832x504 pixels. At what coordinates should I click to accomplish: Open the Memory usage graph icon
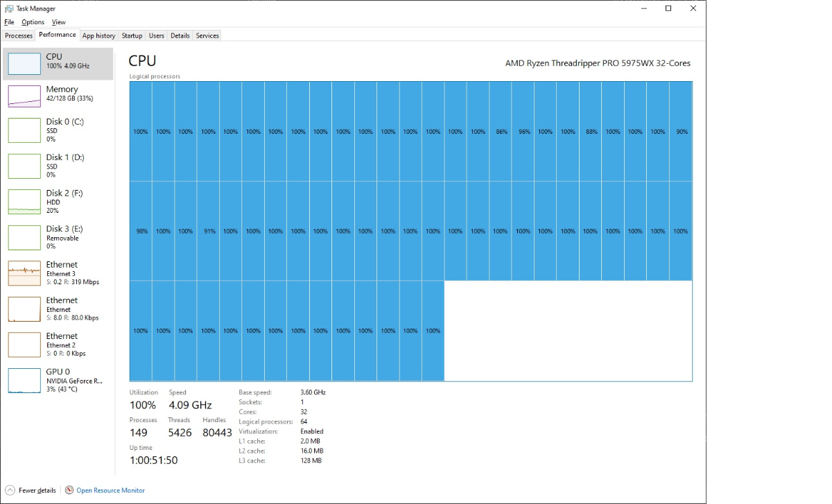tap(24, 96)
